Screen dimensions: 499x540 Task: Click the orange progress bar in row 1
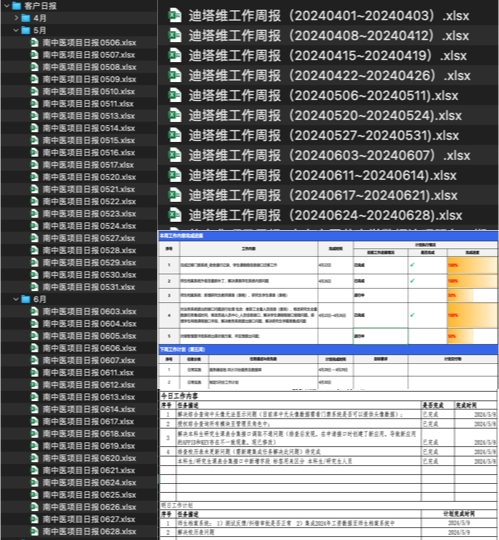[x=472, y=265]
